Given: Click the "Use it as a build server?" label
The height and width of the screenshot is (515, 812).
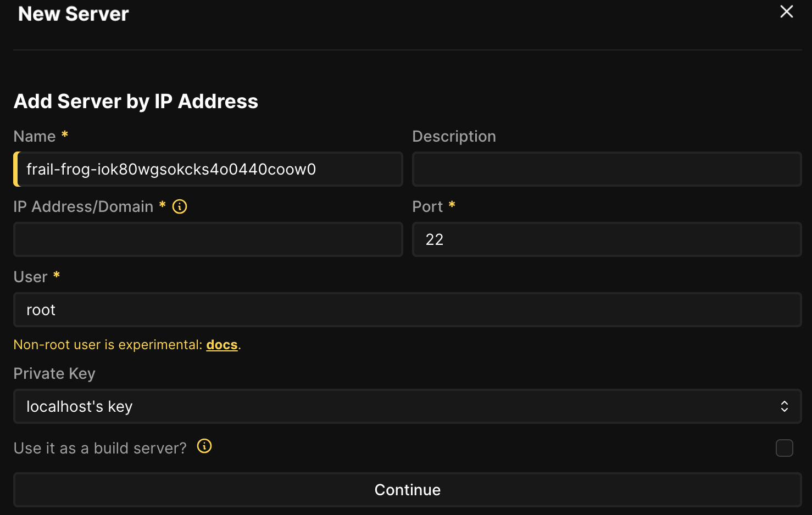Looking at the screenshot, I should [x=100, y=448].
